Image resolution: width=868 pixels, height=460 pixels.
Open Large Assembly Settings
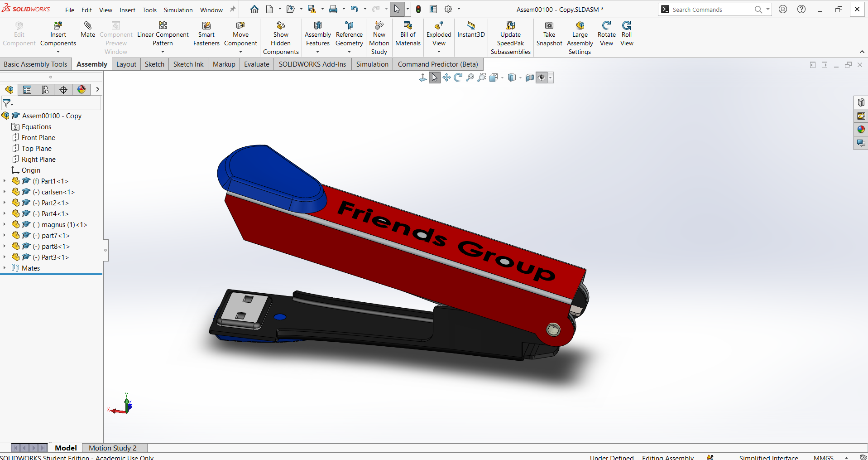point(580,39)
